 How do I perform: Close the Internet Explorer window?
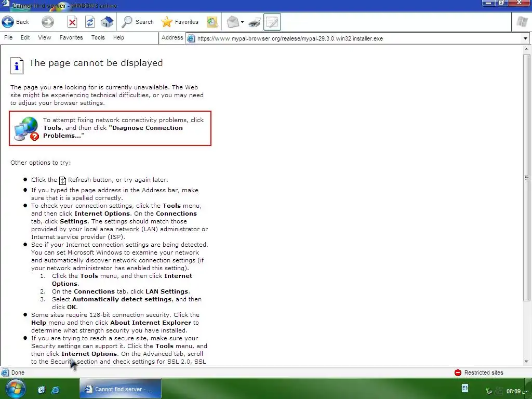tap(520, 3)
